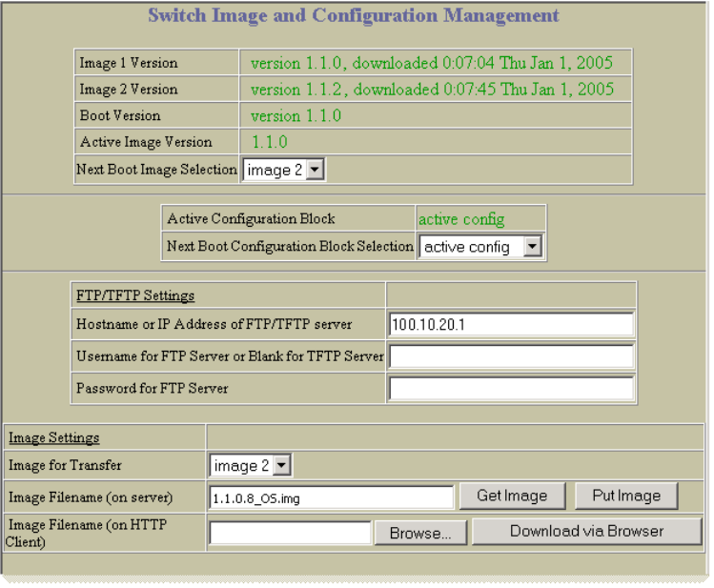
Task: Open the Image for Transfer dropdown
Action: 251,465
